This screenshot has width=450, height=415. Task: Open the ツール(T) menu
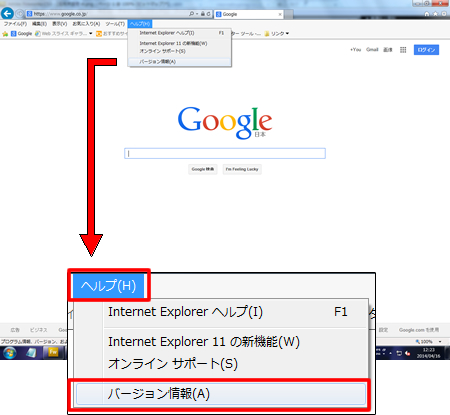pos(115,24)
